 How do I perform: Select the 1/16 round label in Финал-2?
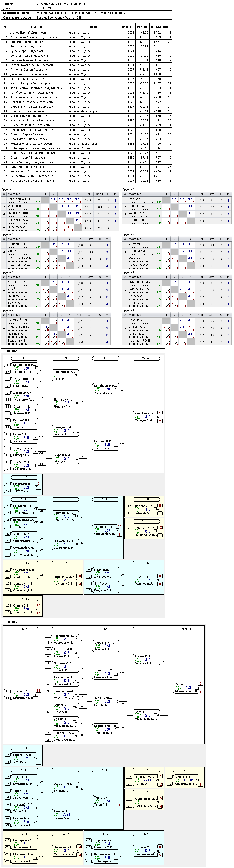pyautogui.click(x=25, y=629)
